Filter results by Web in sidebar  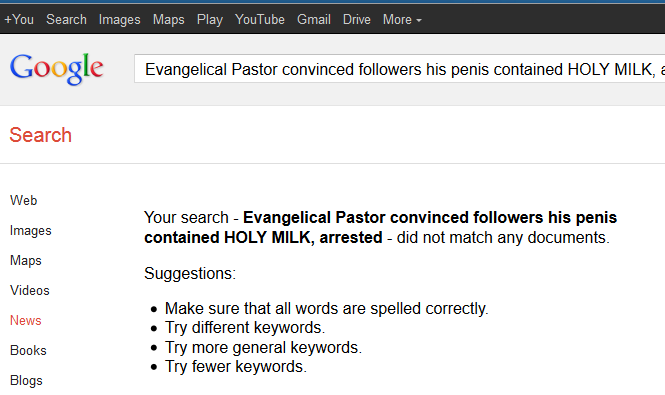tap(23, 200)
